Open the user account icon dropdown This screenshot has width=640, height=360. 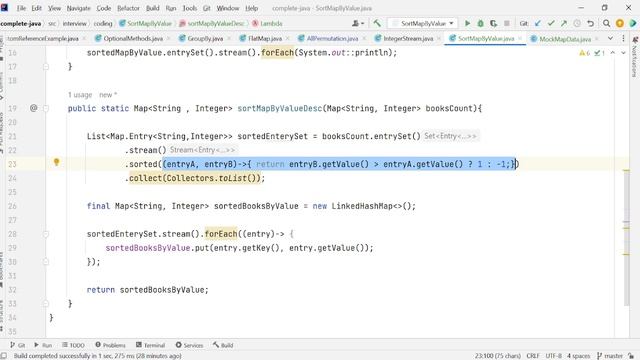(358, 23)
